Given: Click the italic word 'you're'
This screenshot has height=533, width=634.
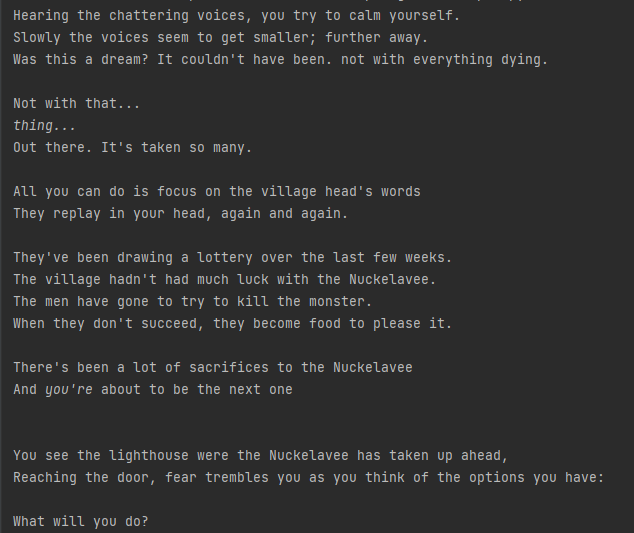Looking at the screenshot, I should pos(69,390).
